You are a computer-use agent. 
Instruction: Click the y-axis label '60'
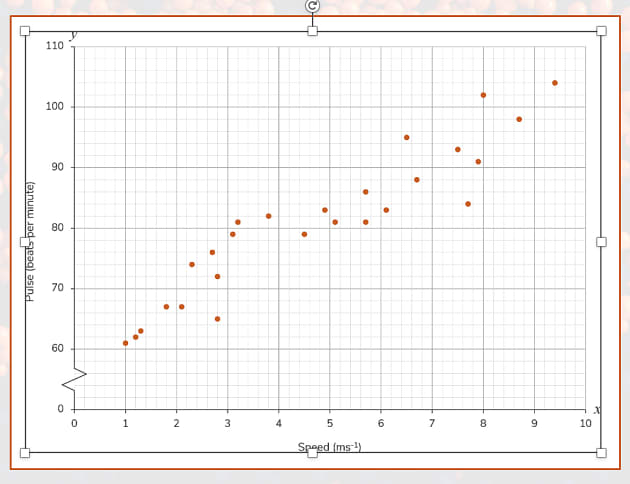[58, 348]
